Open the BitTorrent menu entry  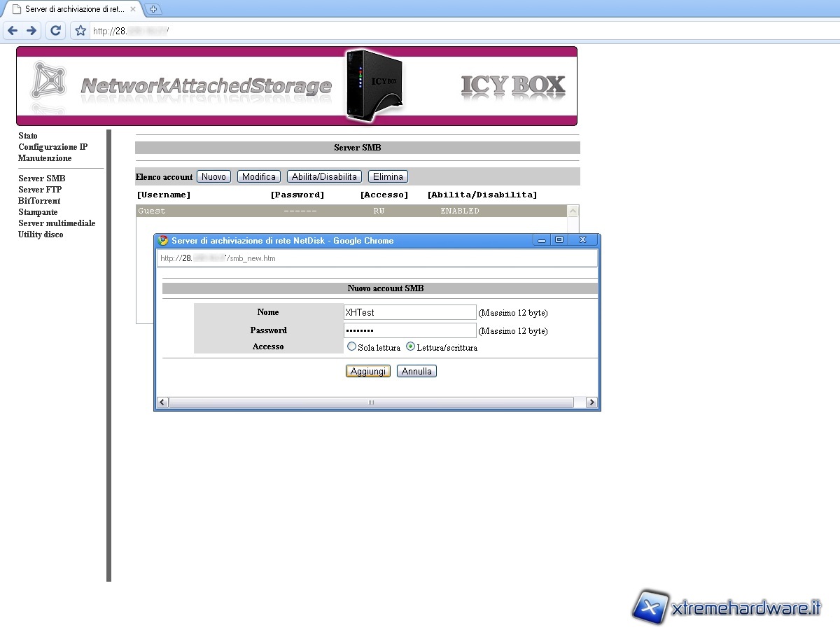click(39, 201)
